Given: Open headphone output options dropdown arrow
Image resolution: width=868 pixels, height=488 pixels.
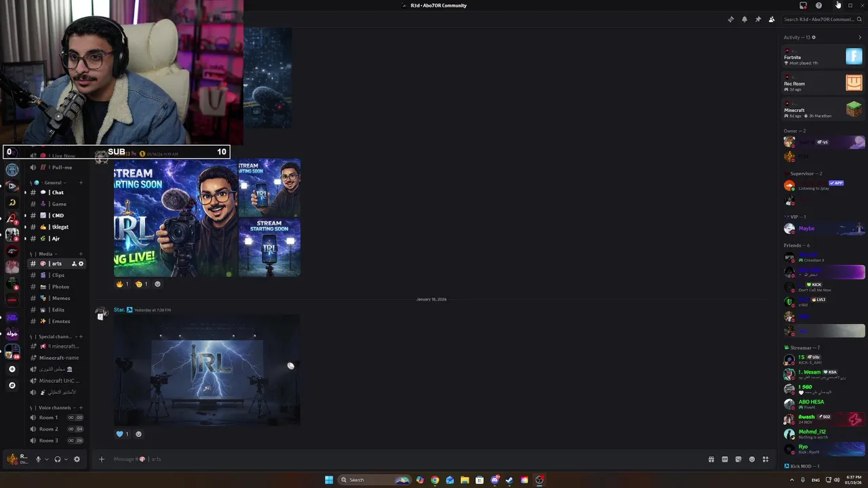Looking at the screenshot, I should tap(65, 459).
